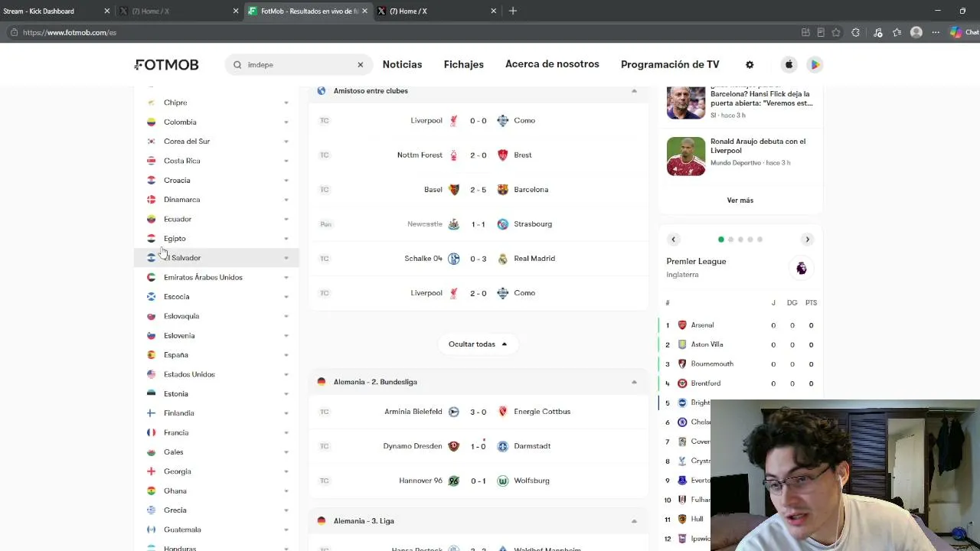The height and width of the screenshot is (551, 980).
Task: Click the Nottm Forest crest
Action: [454, 155]
